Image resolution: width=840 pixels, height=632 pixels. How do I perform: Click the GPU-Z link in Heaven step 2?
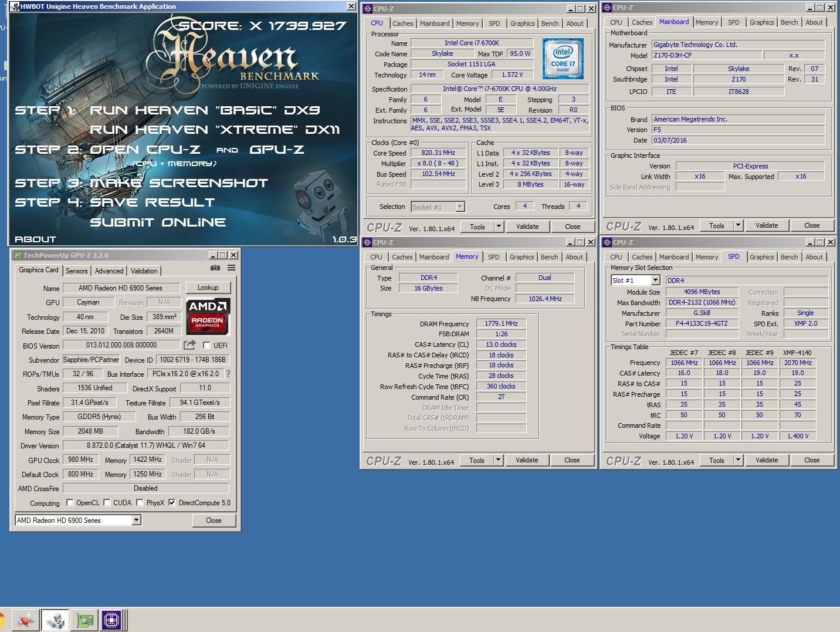[277, 150]
